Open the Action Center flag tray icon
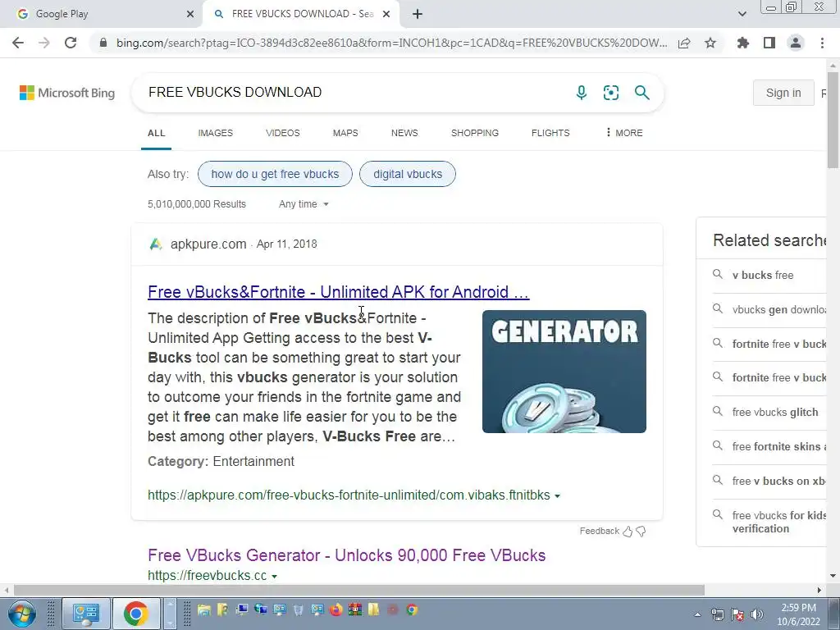 coord(737,614)
